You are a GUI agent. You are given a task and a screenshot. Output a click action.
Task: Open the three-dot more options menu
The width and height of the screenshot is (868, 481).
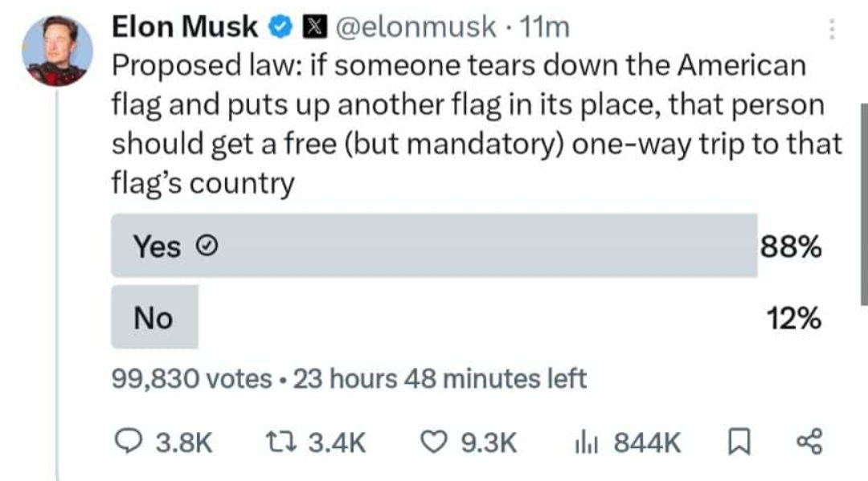[831, 31]
